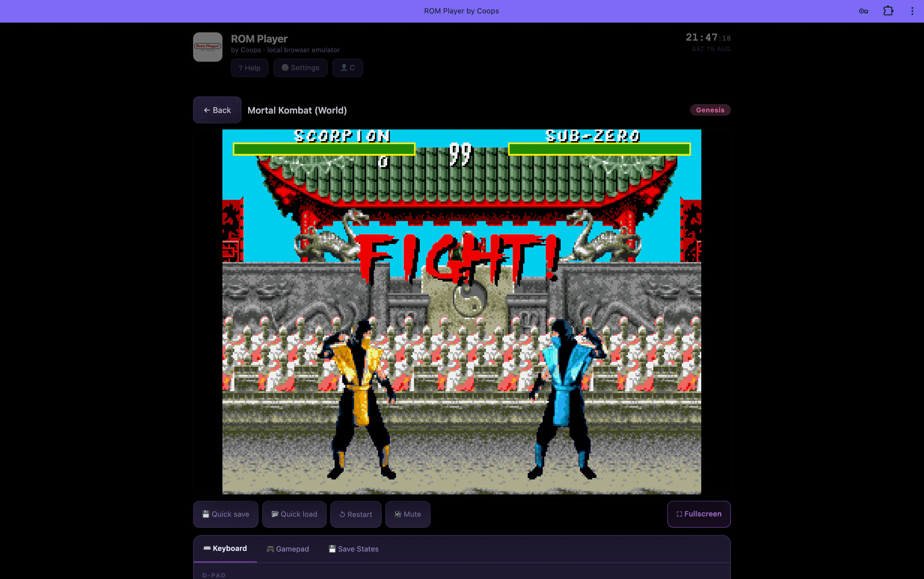Click the 21:47 clock display

[708, 37]
